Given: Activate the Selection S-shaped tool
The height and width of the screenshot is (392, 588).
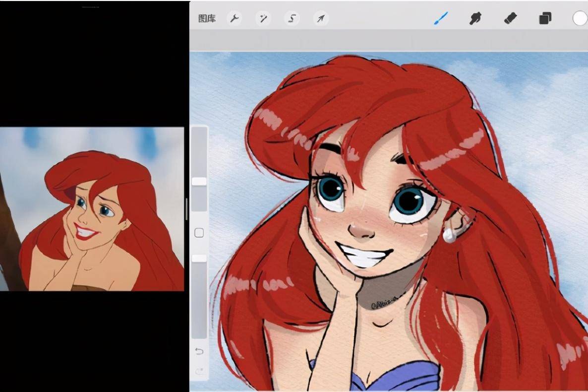Looking at the screenshot, I should (x=292, y=19).
